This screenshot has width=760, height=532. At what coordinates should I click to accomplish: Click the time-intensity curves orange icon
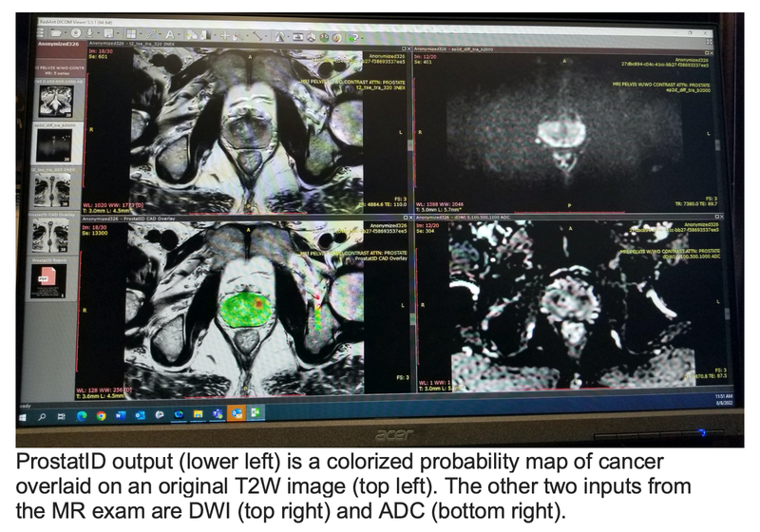click(337, 38)
